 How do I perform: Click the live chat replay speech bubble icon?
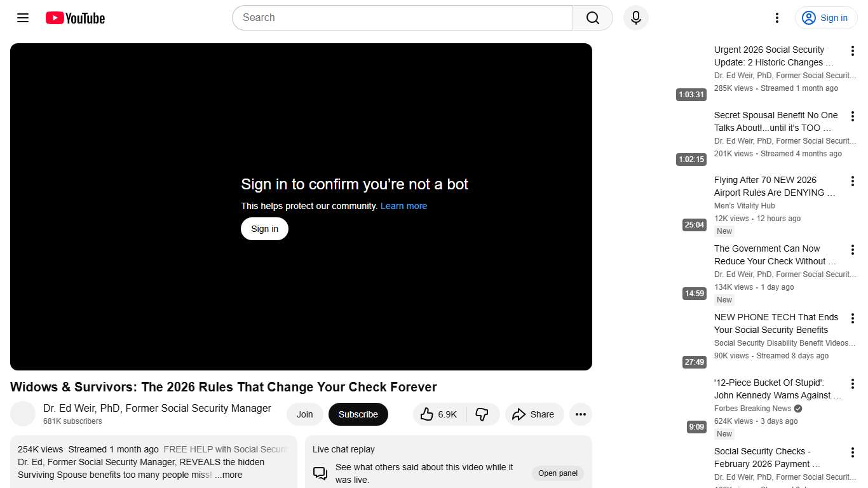(320, 473)
